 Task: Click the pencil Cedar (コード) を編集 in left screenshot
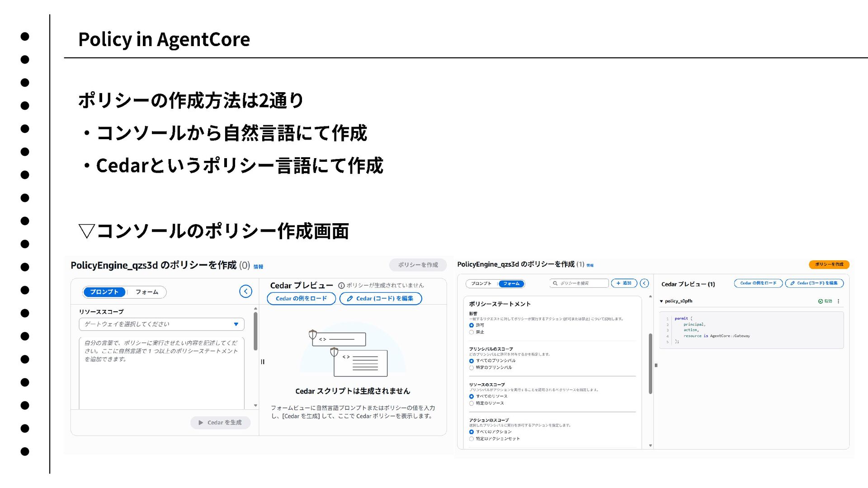(380, 299)
